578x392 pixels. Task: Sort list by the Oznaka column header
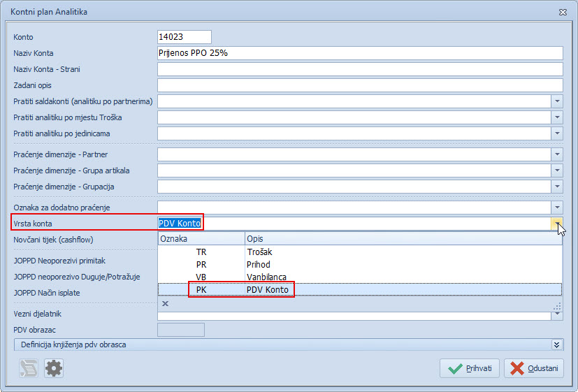(x=201, y=239)
